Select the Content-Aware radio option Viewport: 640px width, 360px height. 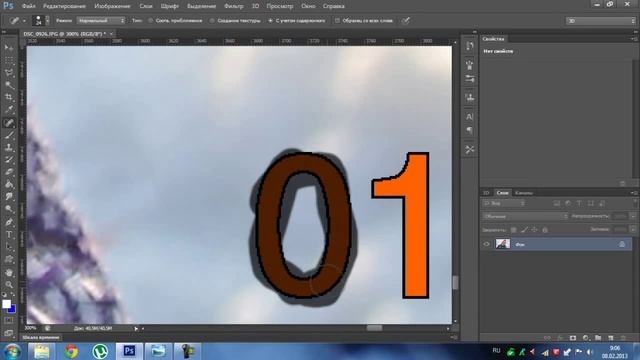(x=270, y=20)
